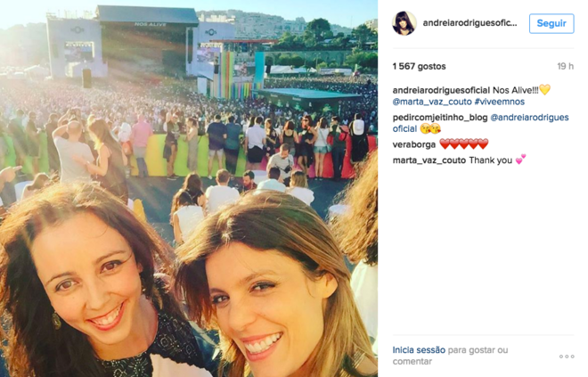Click the kissing face emojis in comment
The height and width of the screenshot is (377, 588).
click(x=430, y=128)
